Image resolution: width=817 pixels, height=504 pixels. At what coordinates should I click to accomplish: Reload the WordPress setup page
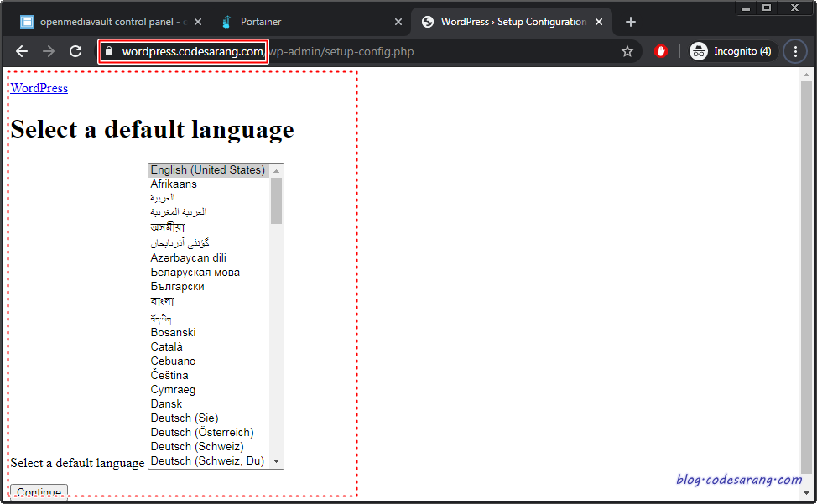(75, 51)
